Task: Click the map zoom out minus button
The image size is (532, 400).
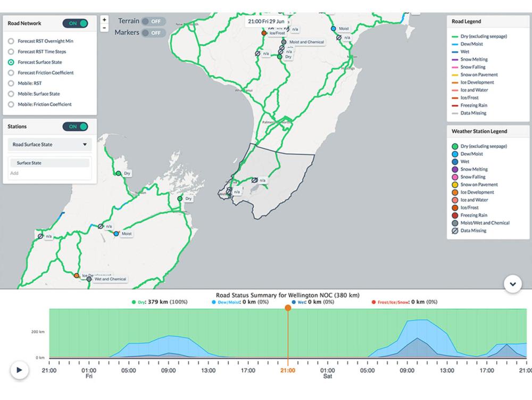Action: click(104, 28)
